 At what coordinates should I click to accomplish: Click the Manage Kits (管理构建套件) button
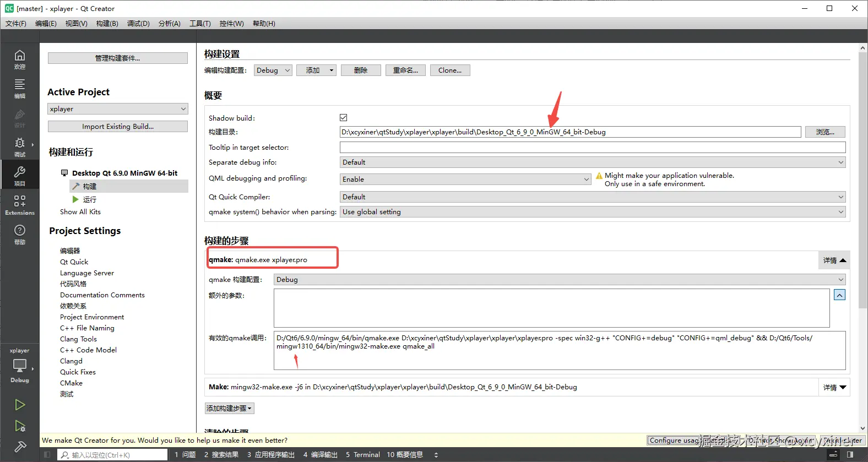118,58
